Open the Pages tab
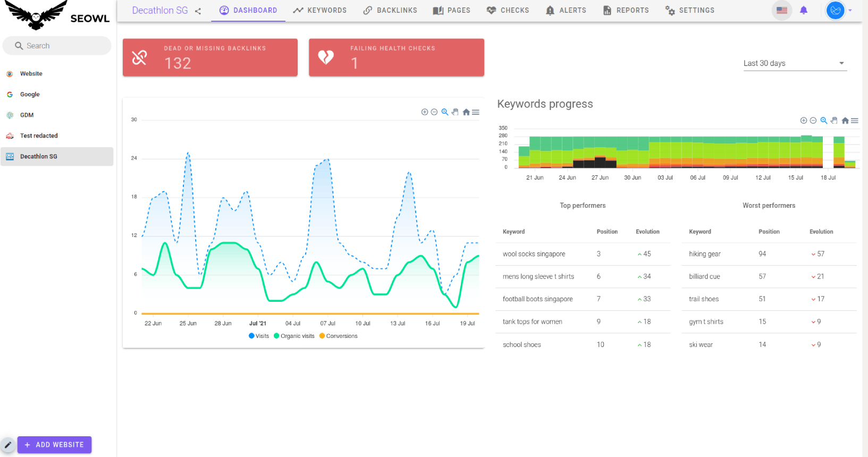This screenshot has height=457, width=868. (x=452, y=10)
